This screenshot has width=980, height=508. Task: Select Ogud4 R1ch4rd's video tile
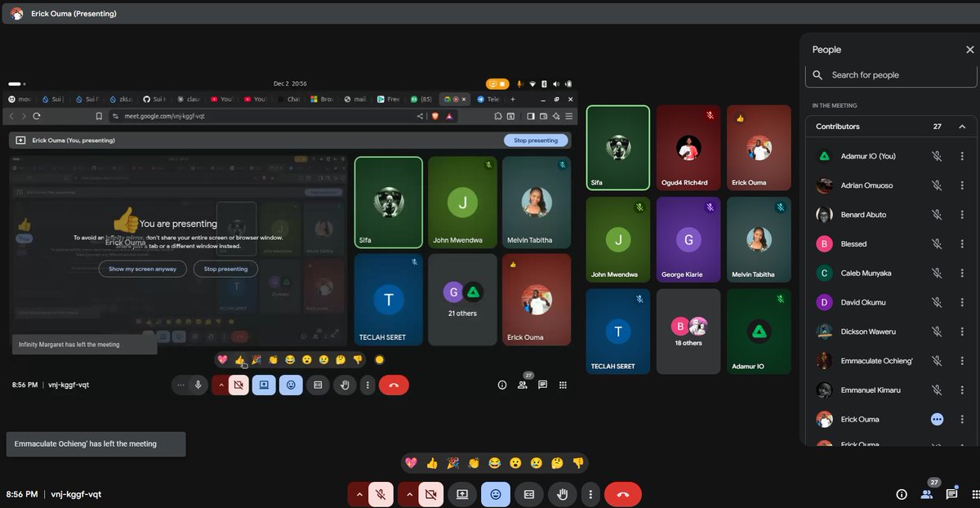coord(688,148)
